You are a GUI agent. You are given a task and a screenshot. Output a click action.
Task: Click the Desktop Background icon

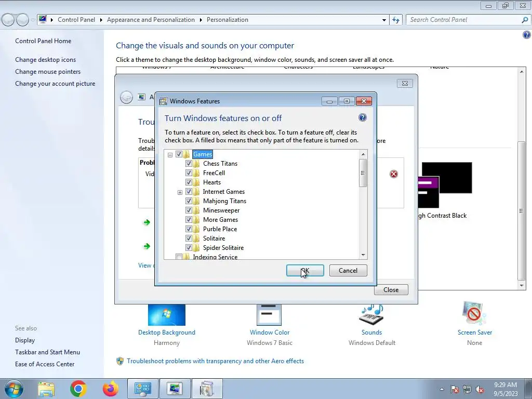click(167, 315)
